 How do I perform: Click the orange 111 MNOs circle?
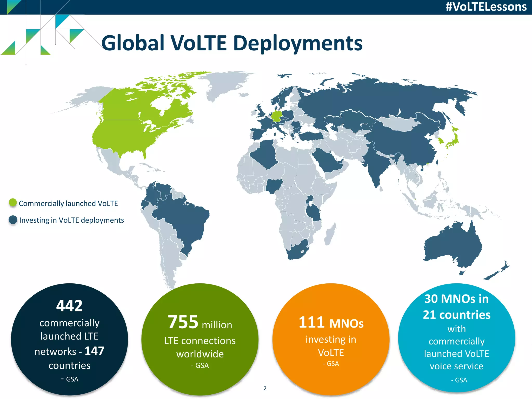(331, 339)
